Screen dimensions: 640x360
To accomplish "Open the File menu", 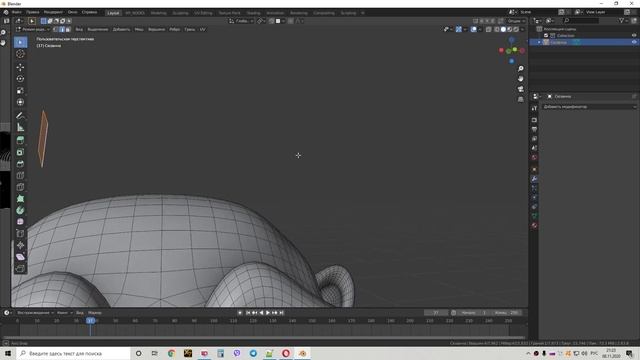I will coord(17,12).
